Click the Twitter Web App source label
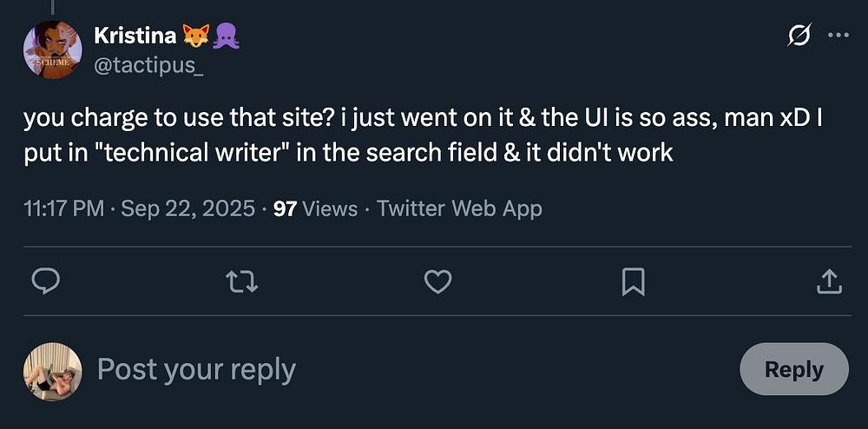The width and height of the screenshot is (868, 429). tap(459, 208)
